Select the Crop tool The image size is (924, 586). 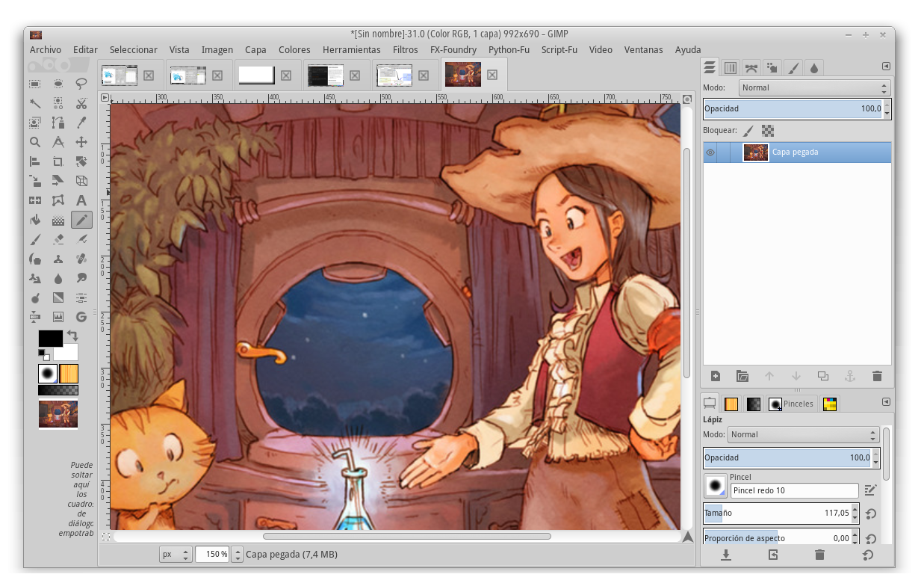coord(58,161)
